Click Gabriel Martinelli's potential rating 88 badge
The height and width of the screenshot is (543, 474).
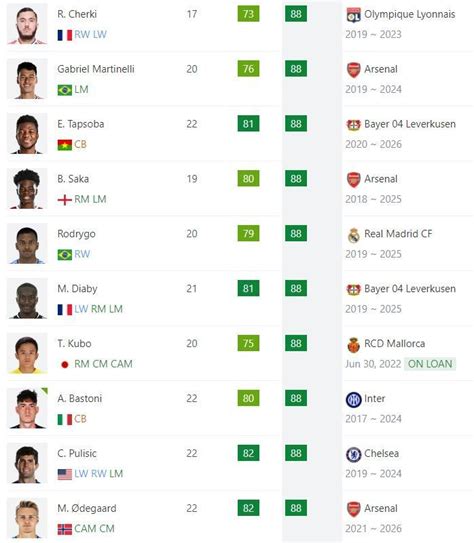pos(296,69)
